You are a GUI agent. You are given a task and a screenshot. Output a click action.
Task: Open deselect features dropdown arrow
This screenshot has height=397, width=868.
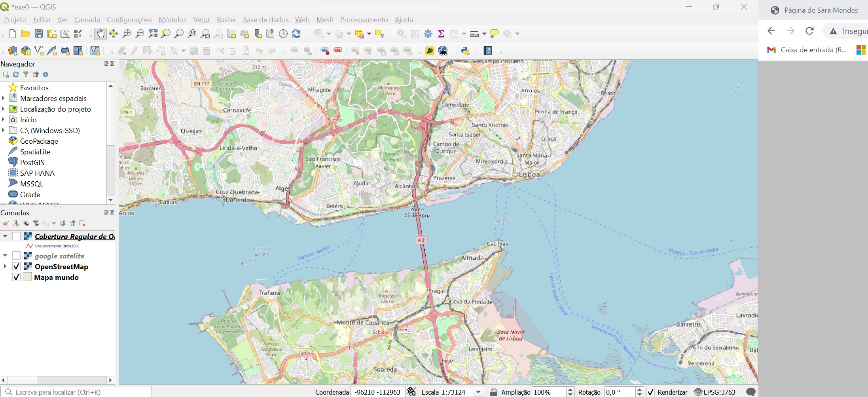[369, 34]
